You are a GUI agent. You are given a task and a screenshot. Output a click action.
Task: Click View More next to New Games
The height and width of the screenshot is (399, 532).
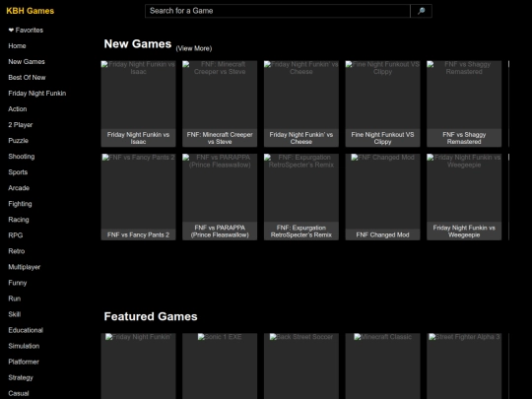click(x=194, y=48)
